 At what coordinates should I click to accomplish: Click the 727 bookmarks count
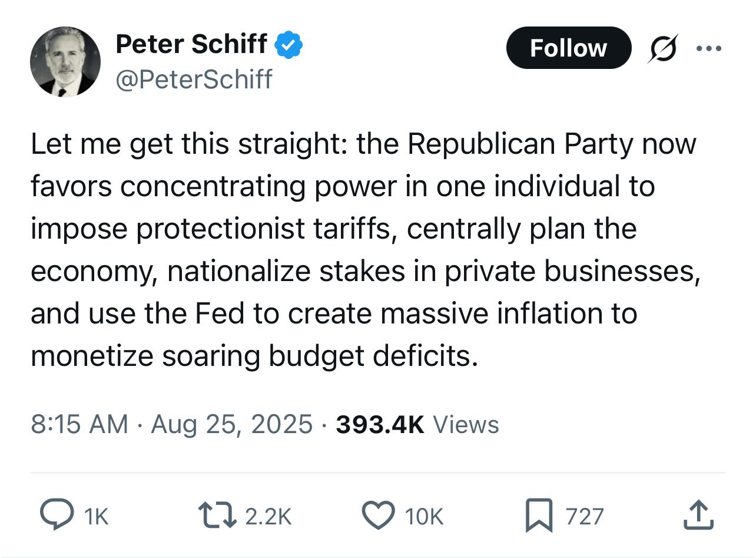click(x=585, y=517)
